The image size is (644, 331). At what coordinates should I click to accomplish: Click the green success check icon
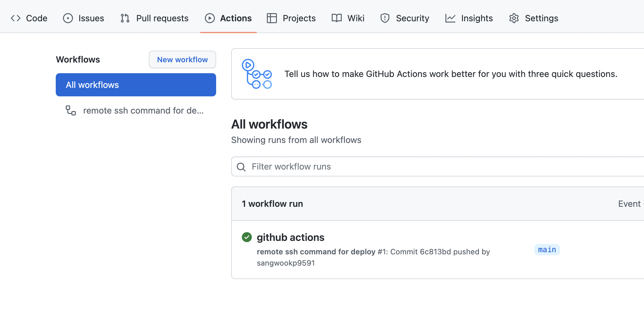(x=247, y=237)
